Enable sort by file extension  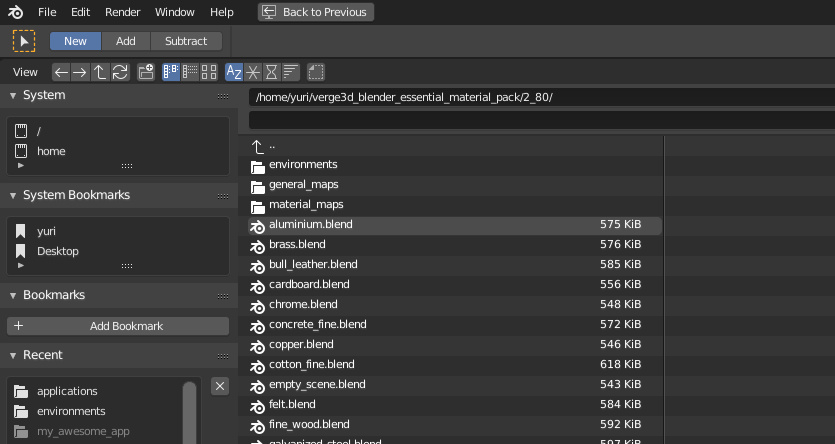253,72
